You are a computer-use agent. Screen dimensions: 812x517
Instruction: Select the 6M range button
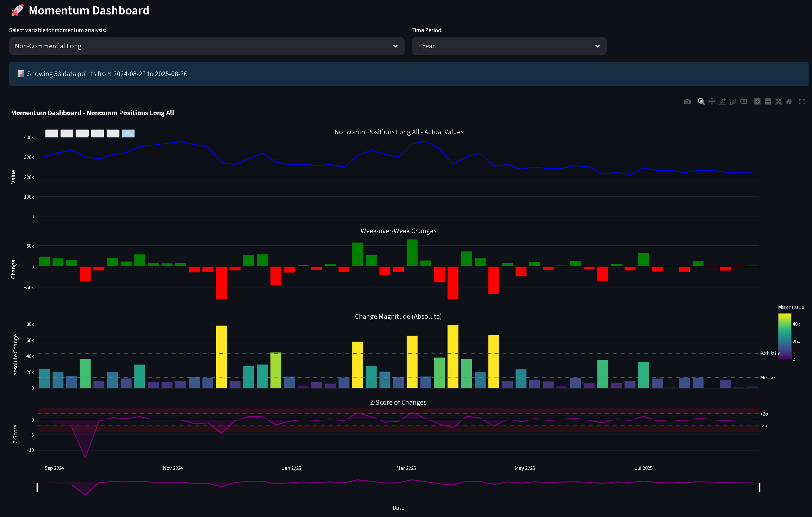(x=82, y=133)
